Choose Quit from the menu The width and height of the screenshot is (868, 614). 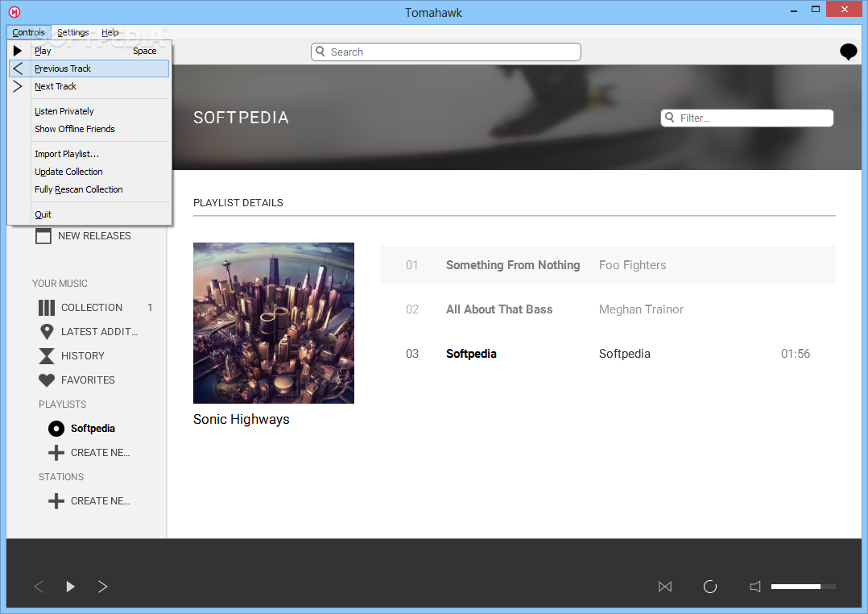click(x=89, y=214)
